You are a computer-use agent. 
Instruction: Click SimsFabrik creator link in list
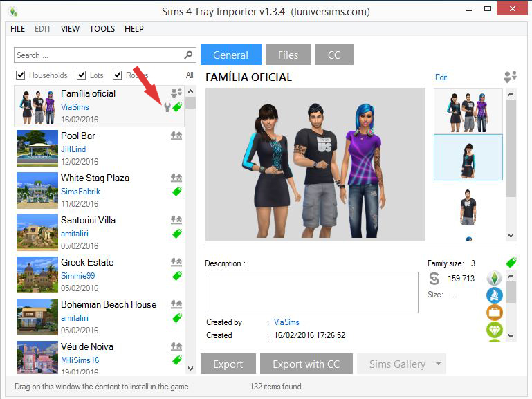point(80,192)
